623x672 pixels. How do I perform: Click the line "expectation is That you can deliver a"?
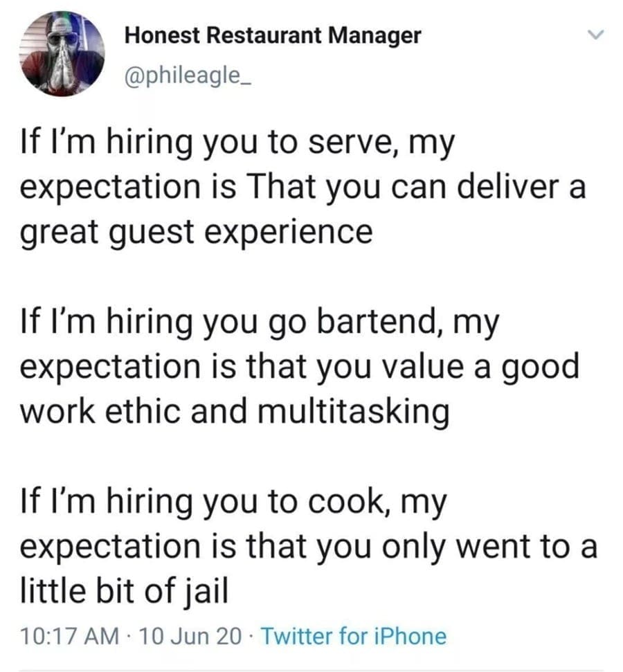(x=304, y=190)
